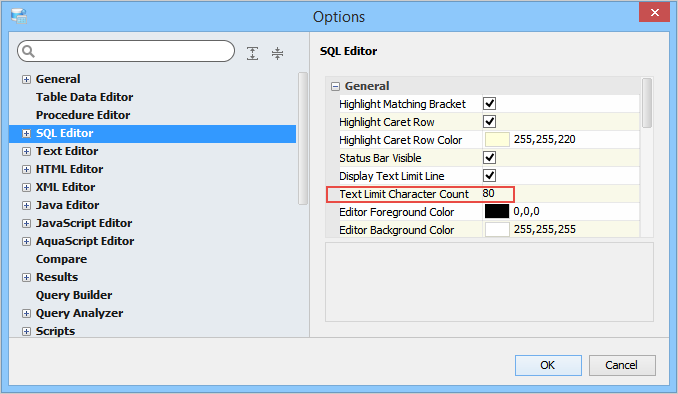Image resolution: width=678 pixels, height=394 pixels.
Task: Expand the JavaScript Editor node
Action: (x=26, y=224)
